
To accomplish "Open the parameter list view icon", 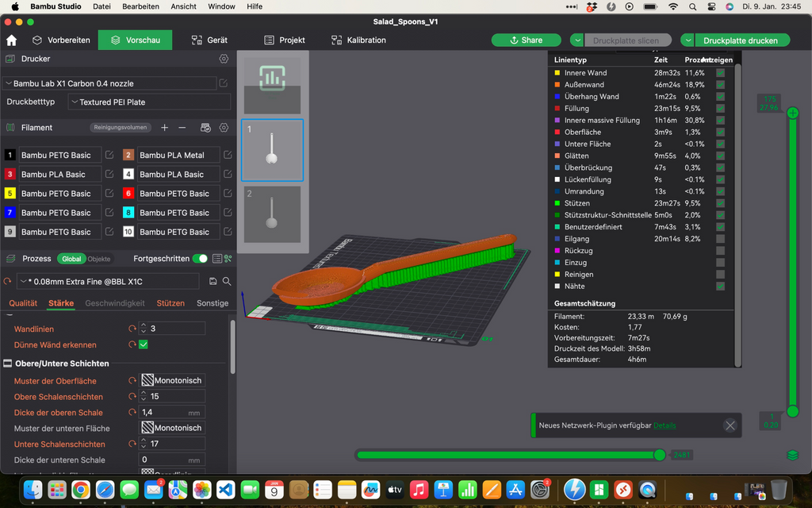I will 217,258.
